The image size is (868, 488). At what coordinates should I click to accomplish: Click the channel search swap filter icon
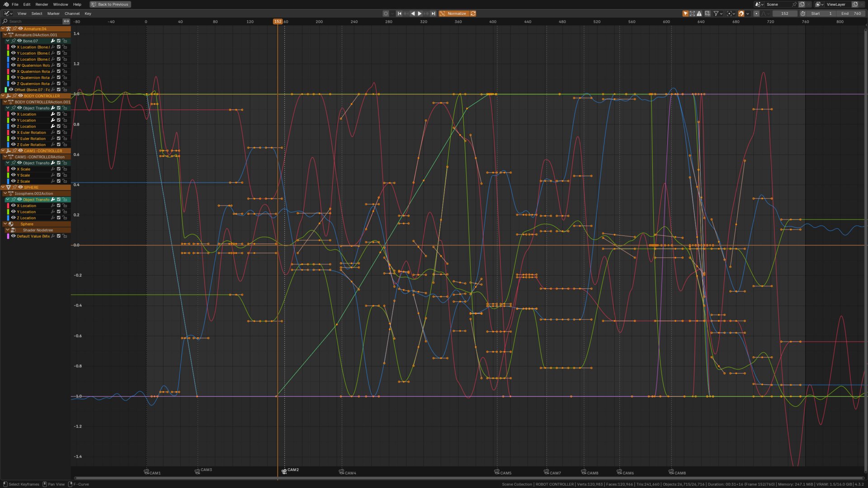66,21
